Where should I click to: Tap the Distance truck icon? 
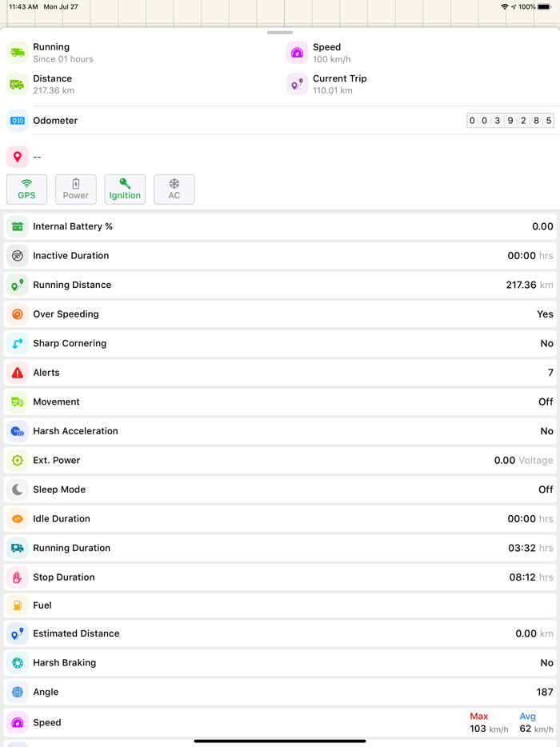pos(18,84)
